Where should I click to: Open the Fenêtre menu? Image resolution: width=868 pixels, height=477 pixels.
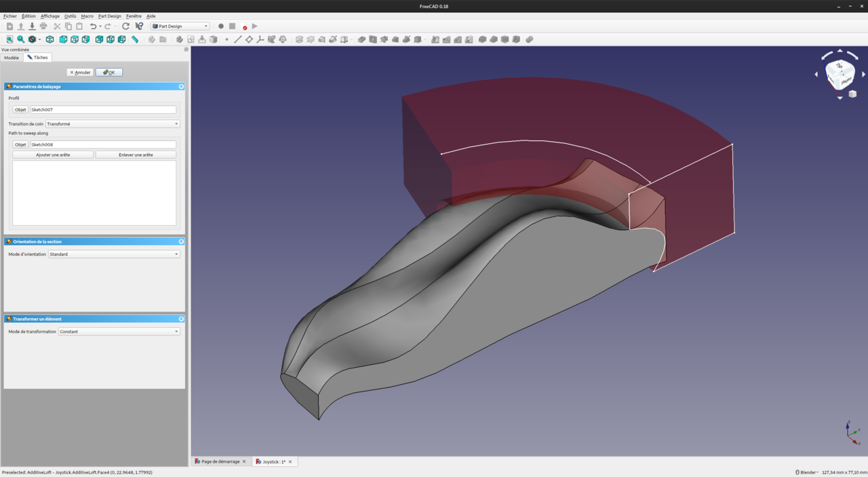(x=134, y=16)
